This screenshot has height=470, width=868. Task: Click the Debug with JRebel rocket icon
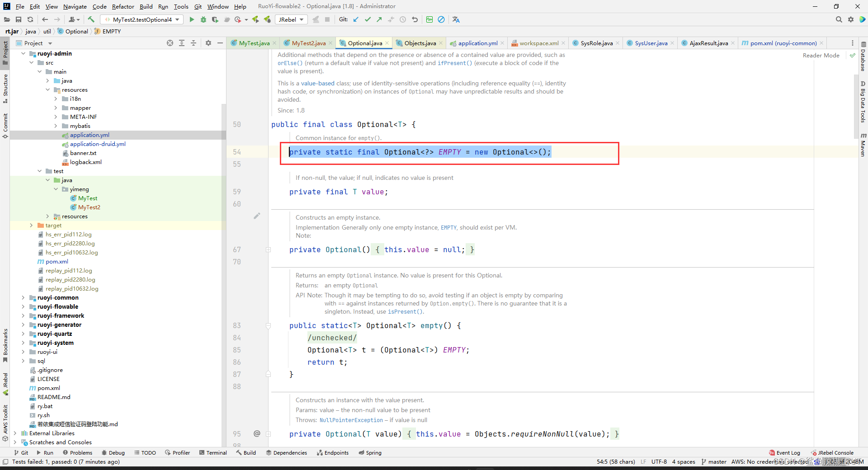click(267, 19)
